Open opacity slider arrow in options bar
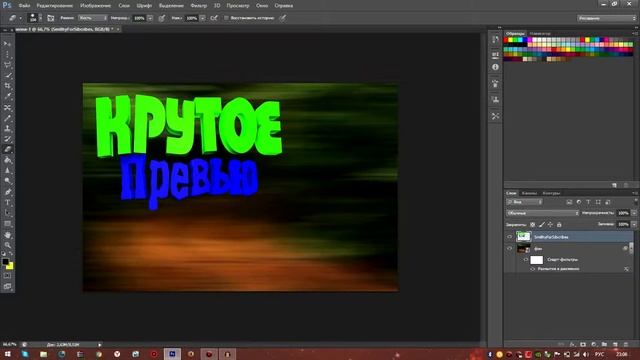640x360 pixels. coord(150,18)
